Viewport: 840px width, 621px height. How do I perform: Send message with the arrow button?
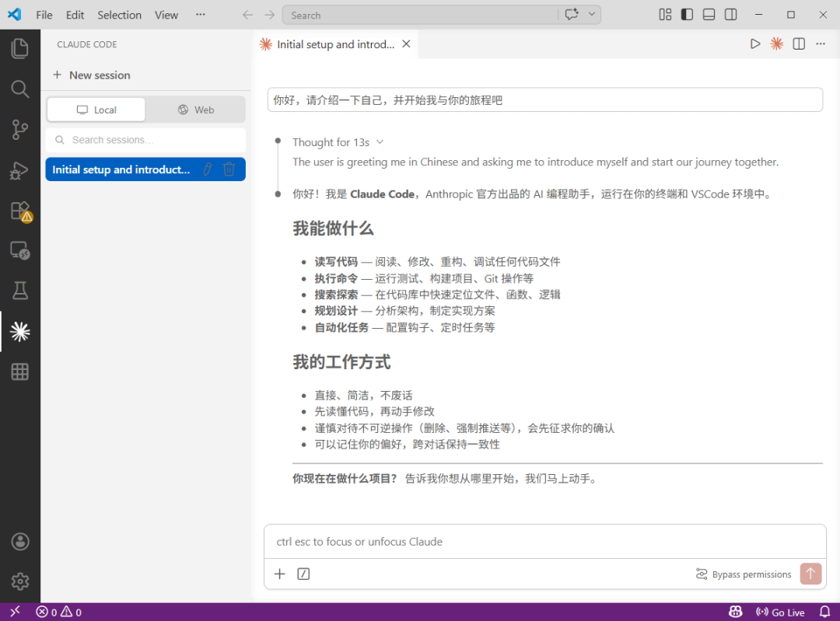click(x=810, y=574)
